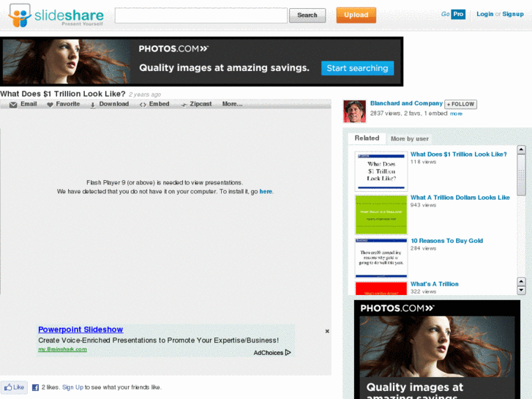Open related link What Does $1 Trillion Look Like?
Viewport: 532px width, 399px height.
(458, 154)
